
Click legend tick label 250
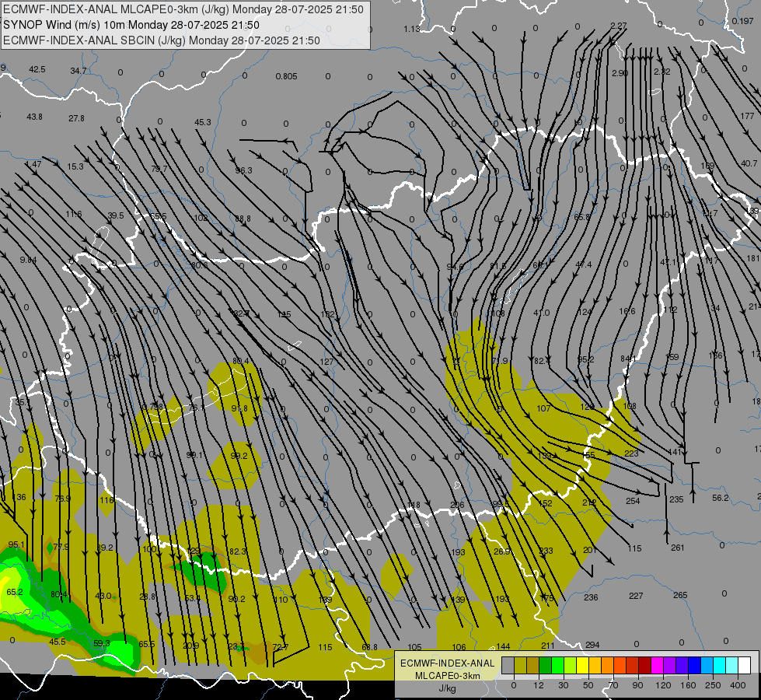coord(713,685)
